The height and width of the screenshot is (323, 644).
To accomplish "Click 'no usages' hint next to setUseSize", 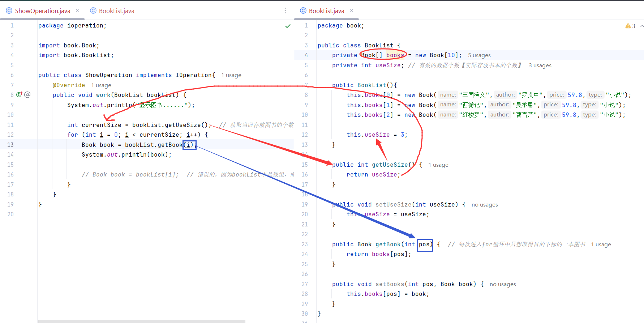I will pyautogui.click(x=485, y=205).
